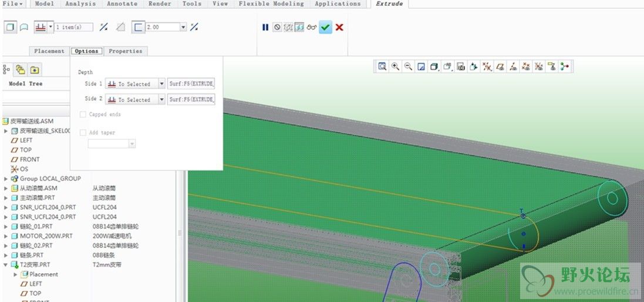
Task: Expand the Group LOCAL_GROUP tree node
Action: click(6, 179)
